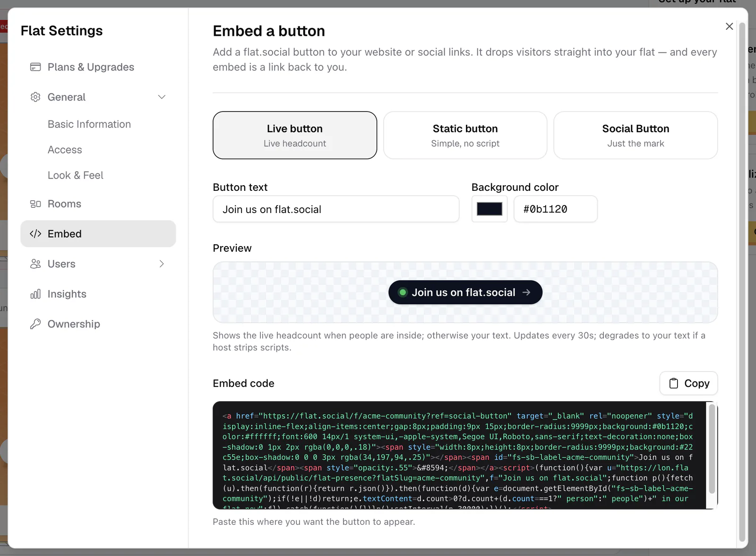Screen dimensions: 756x556
Task: Go to Rooms settings
Action: click(98, 204)
